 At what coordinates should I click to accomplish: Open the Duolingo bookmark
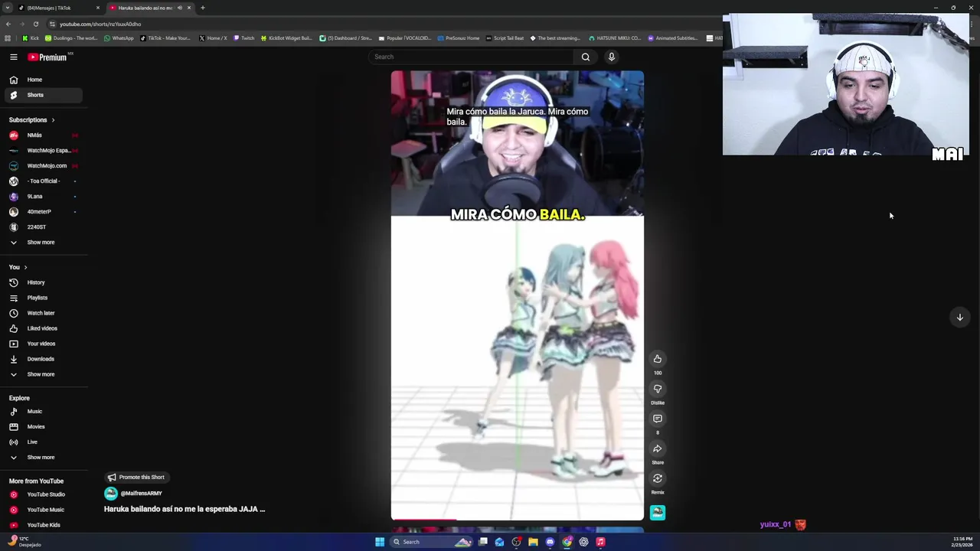pyautogui.click(x=71, y=38)
